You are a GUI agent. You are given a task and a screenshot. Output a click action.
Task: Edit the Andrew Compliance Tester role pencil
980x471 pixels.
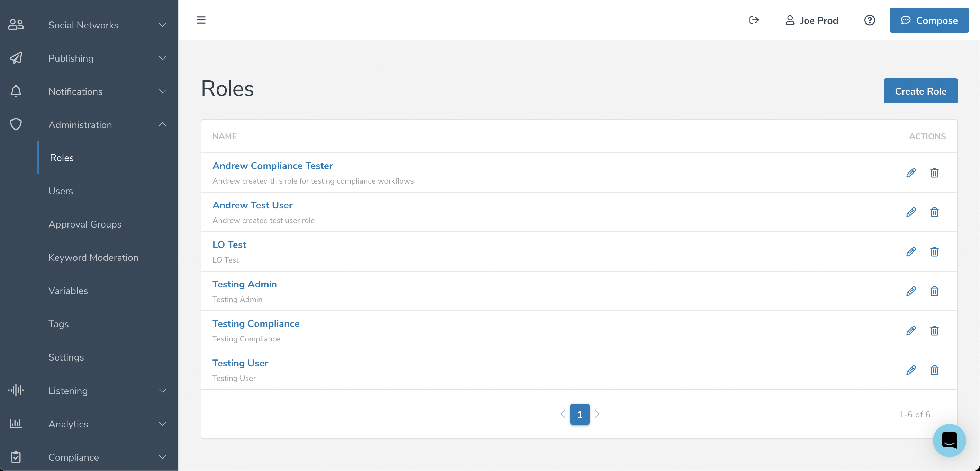[911, 172]
